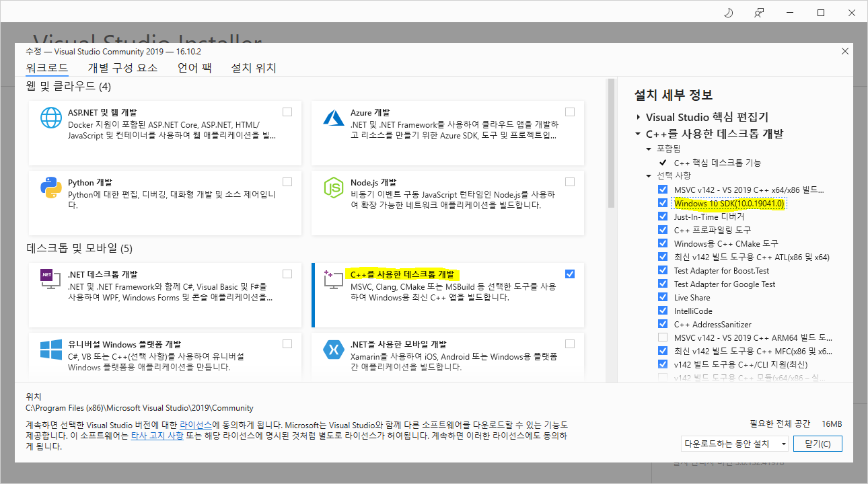Open the 타사 고지 사항 link
Image resolution: width=868 pixels, height=484 pixels.
[x=157, y=436]
